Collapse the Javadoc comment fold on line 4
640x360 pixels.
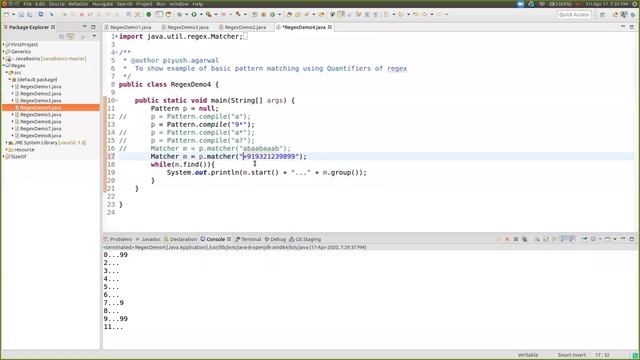pyautogui.click(x=116, y=52)
